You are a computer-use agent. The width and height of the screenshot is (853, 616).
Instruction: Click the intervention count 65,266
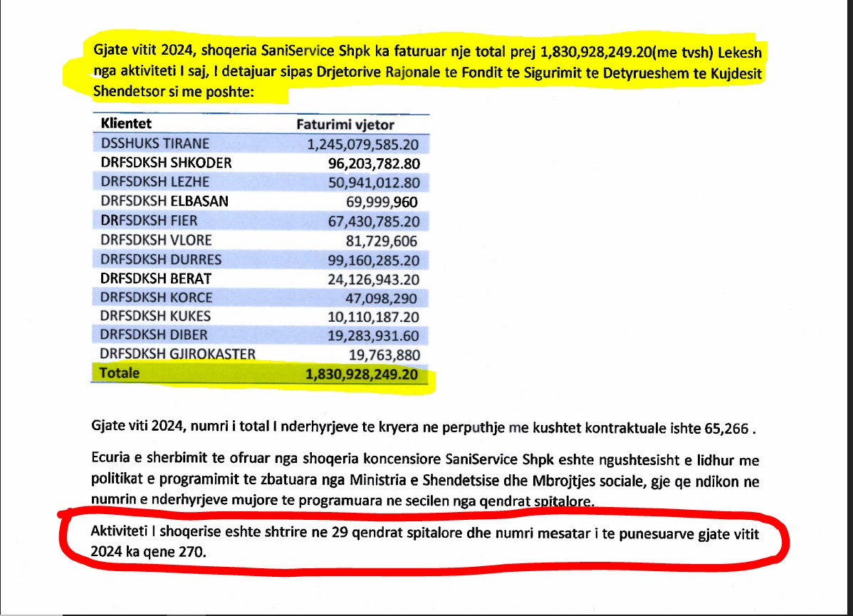(x=726, y=428)
